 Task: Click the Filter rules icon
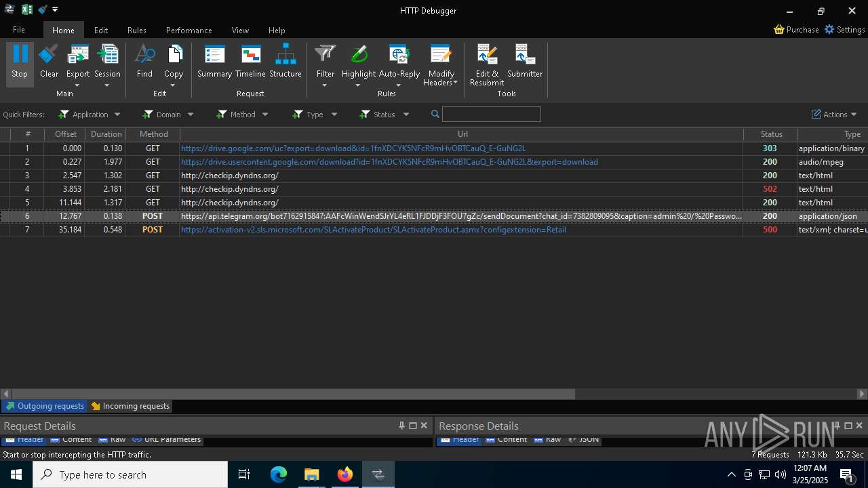[325, 54]
